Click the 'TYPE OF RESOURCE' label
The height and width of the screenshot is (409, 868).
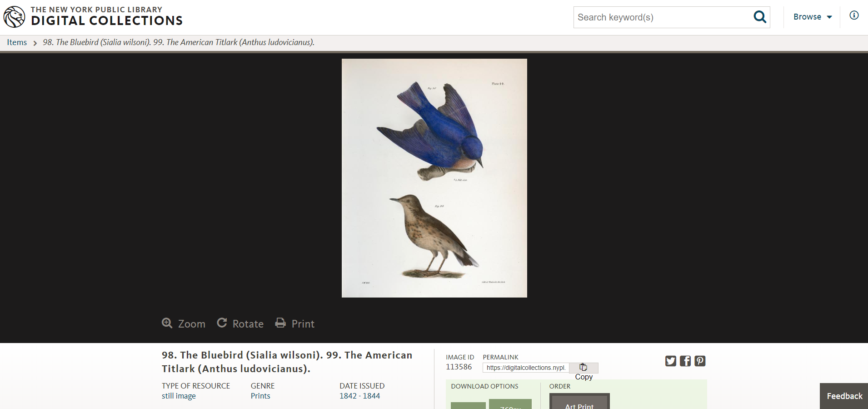[196, 386]
